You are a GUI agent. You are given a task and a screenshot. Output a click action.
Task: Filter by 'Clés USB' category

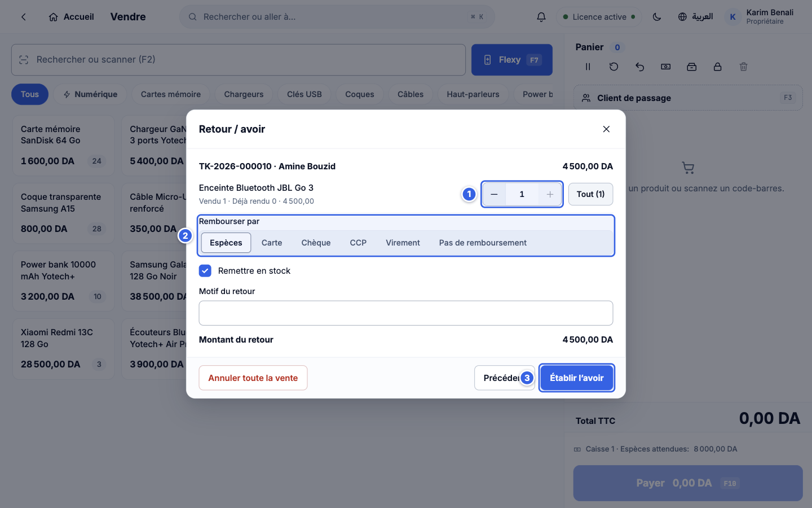tap(304, 94)
